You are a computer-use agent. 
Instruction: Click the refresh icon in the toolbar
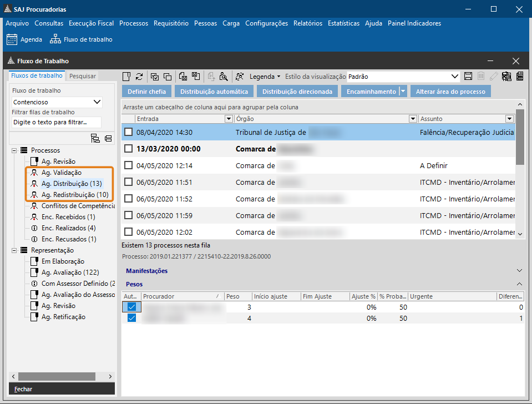click(x=139, y=77)
